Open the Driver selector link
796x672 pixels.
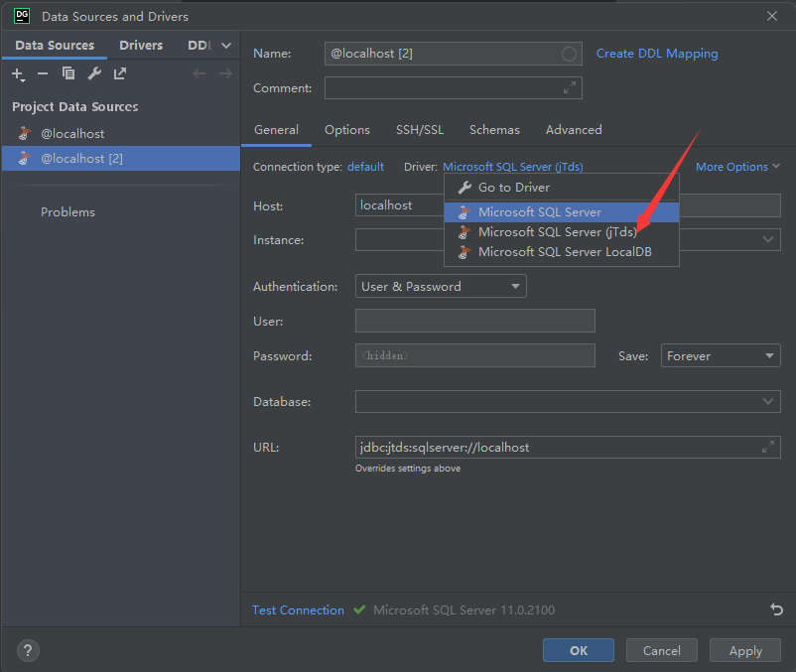tap(513, 167)
